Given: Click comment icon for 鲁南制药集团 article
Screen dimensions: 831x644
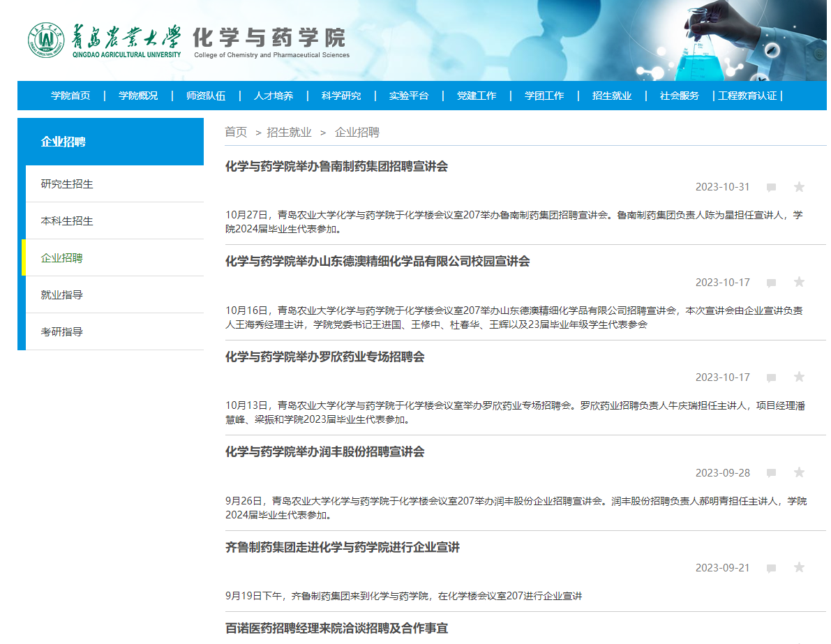Looking at the screenshot, I should [x=771, y=188].
